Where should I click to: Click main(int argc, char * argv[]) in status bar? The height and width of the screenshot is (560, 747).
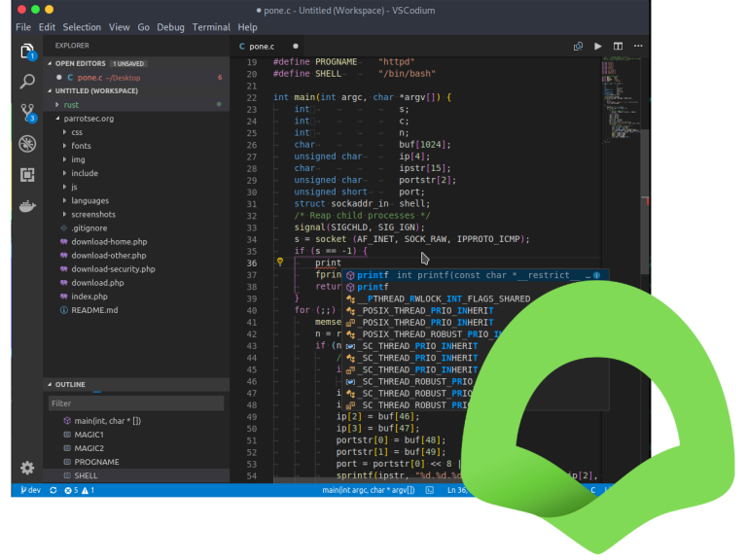click(x=369, y=490)
